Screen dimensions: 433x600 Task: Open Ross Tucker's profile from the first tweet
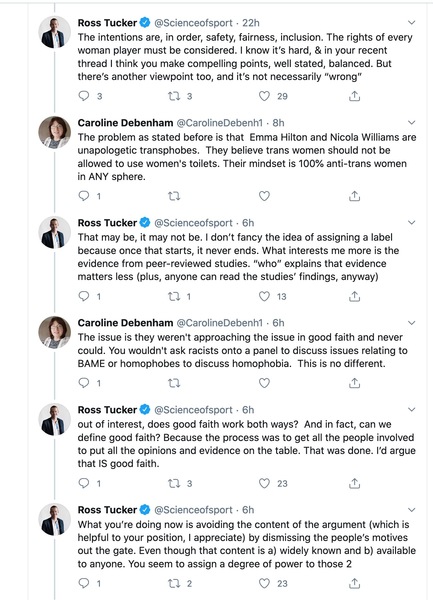107,23
